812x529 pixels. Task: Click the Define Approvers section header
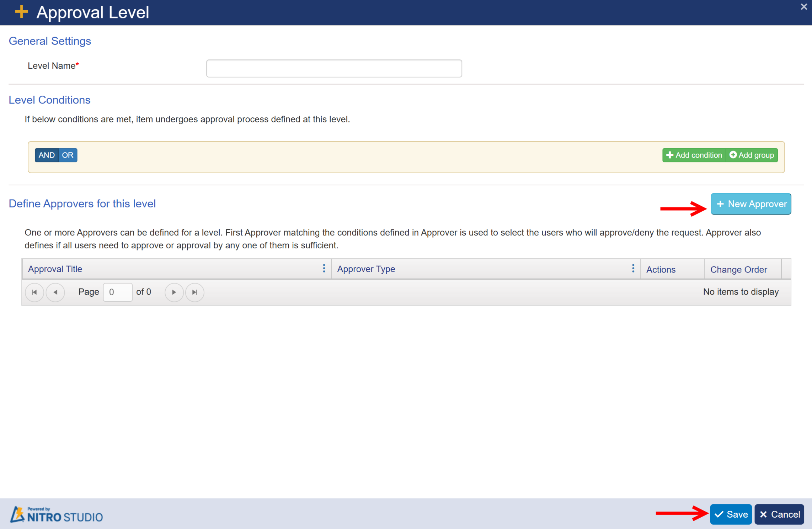[x=82, y=204]
